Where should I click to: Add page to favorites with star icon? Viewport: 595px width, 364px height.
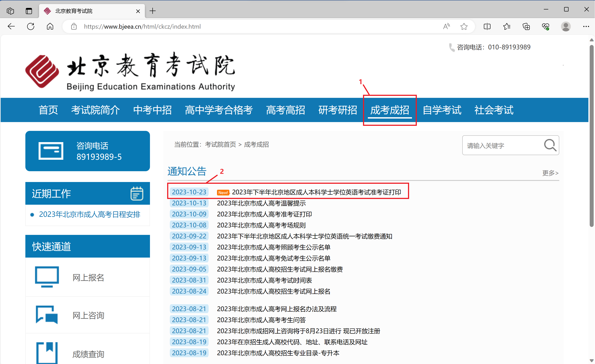click(464, 26)
